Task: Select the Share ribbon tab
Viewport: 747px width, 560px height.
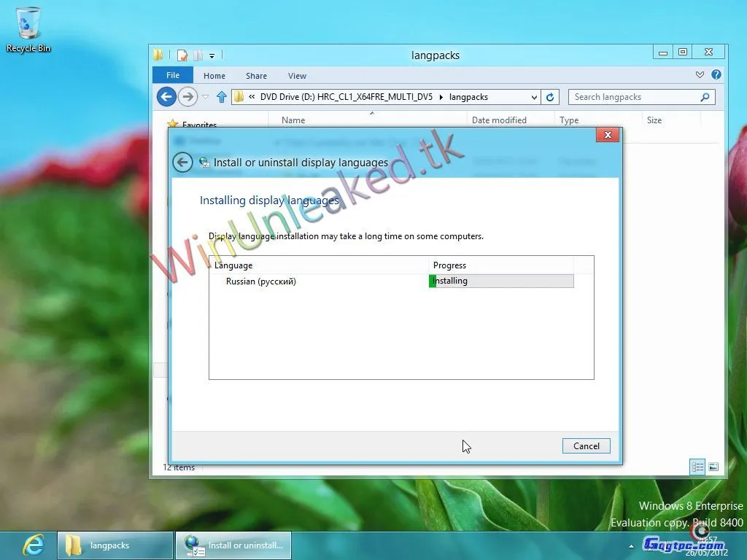Action: coord(256,76)
